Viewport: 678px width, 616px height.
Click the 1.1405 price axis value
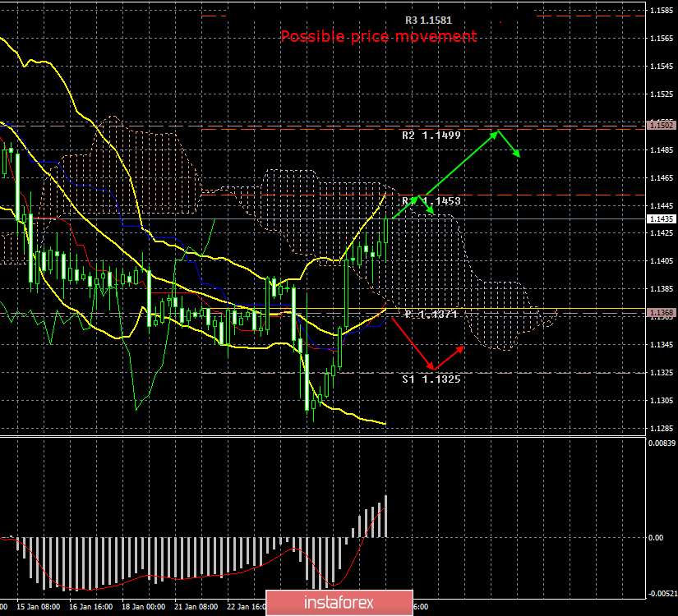(x=662, y=261)
